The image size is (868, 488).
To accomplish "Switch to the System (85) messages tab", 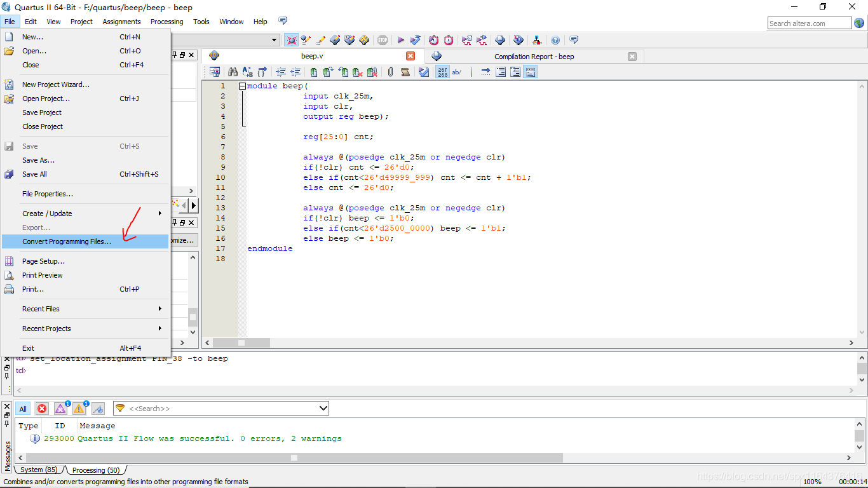I will (39, 470).
